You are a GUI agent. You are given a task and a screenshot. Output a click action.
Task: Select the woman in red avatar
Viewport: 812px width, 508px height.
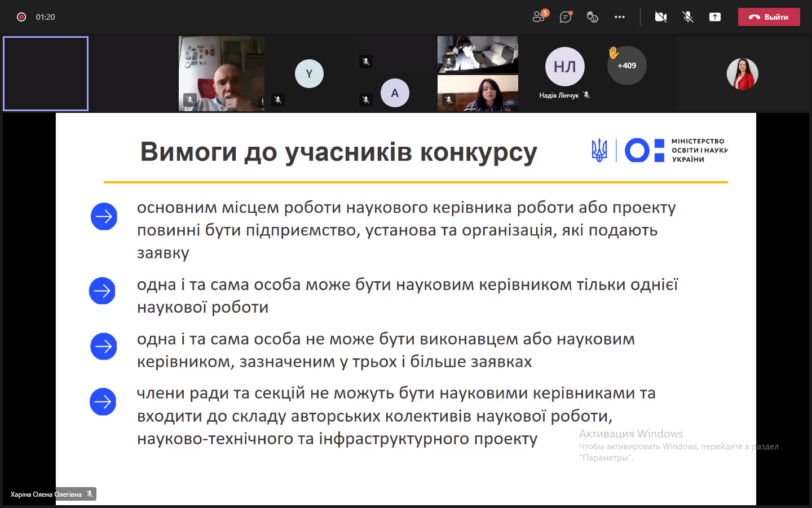click(x=743, y=74)
